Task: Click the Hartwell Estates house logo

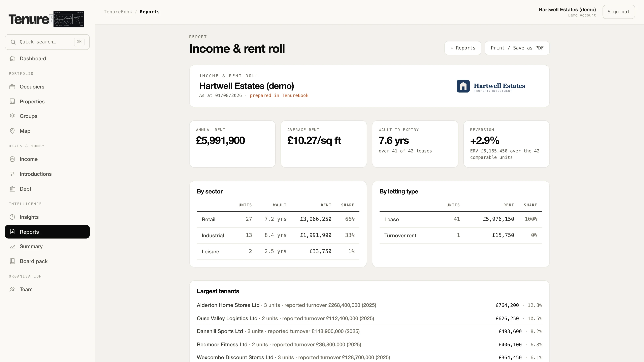Action: pos(463,86)
